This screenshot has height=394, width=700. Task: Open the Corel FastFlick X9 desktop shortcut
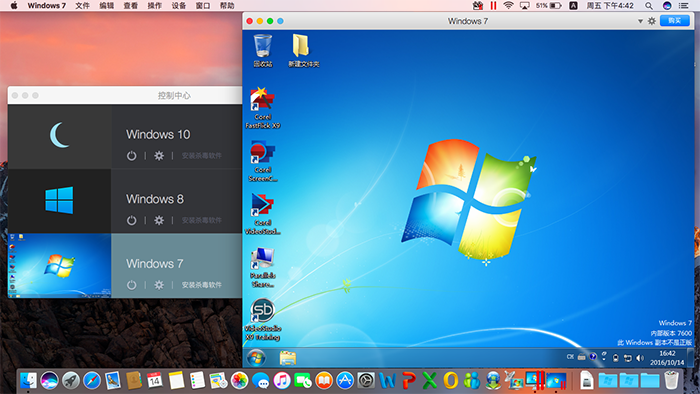click(x=262, y=108)
